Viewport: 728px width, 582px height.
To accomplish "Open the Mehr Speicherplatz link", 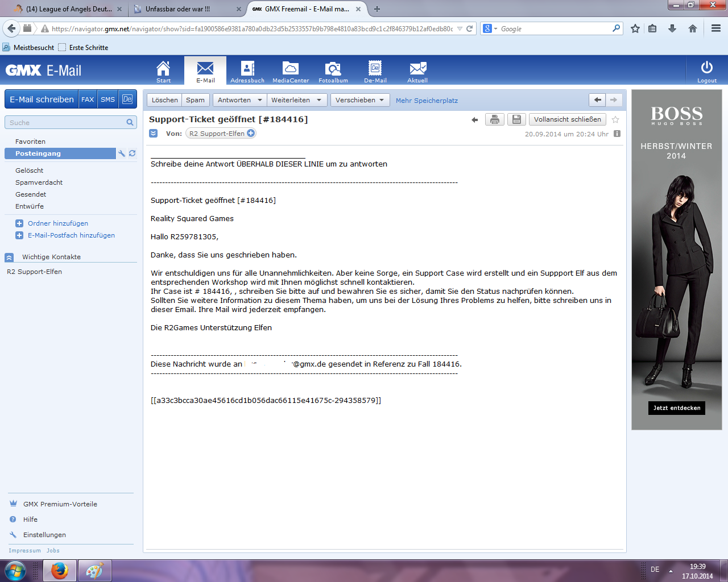I will point(427,101).
